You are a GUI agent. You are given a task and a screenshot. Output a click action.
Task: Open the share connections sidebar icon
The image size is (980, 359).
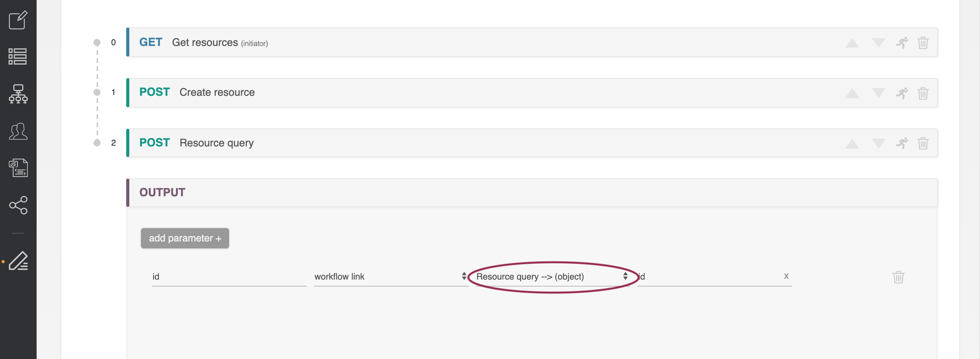click(x=18, y=205)
